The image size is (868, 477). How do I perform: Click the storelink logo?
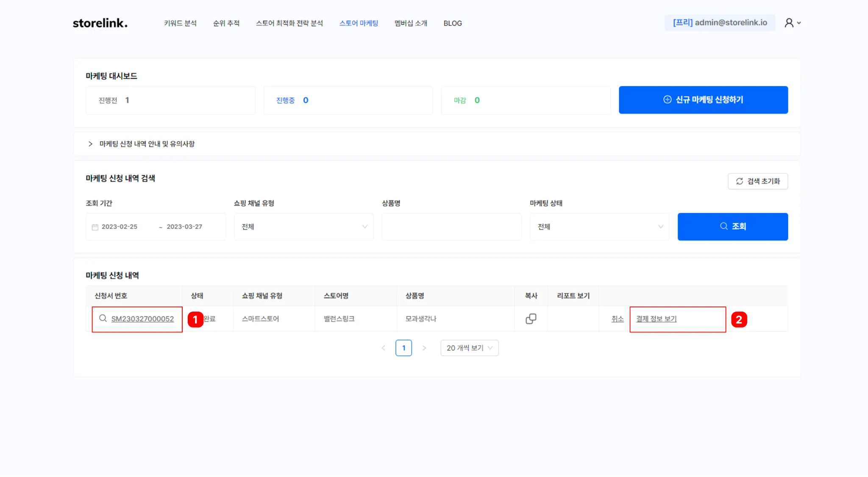[100, 23]
